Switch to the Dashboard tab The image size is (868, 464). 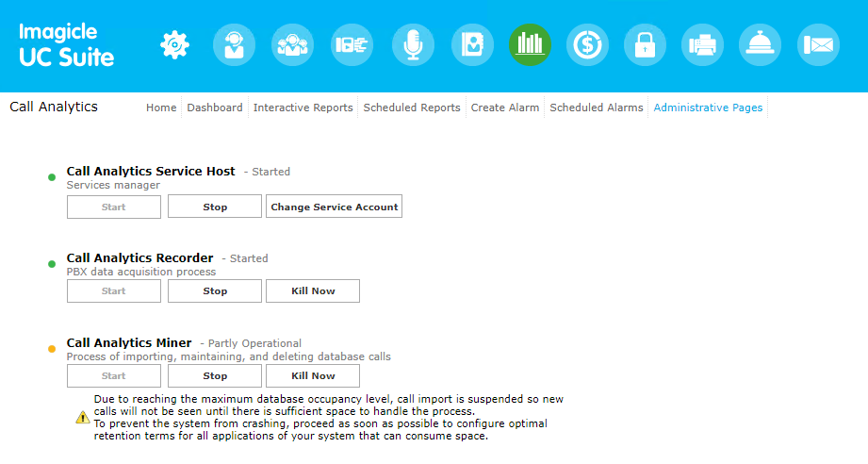click(x=215, y=108)
